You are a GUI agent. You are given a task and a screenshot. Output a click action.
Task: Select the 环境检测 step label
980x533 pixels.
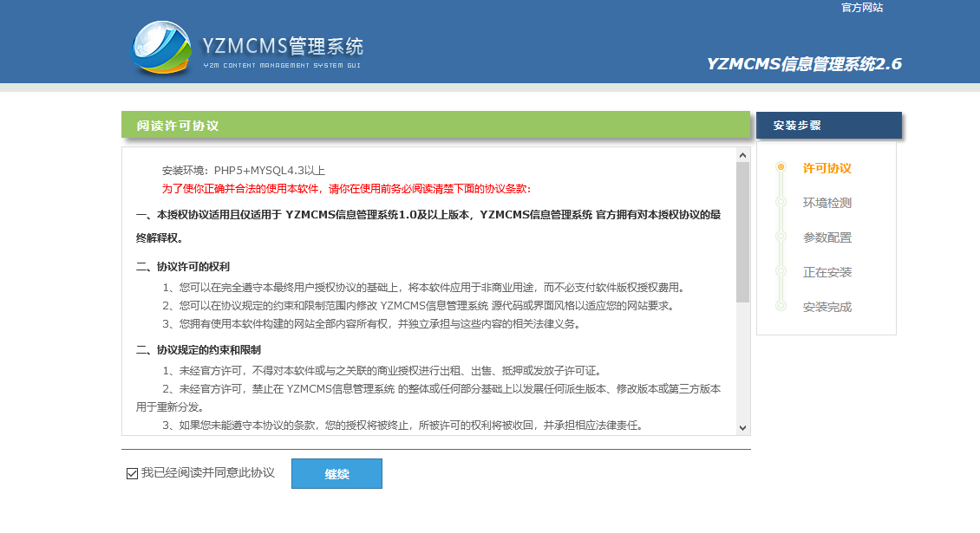click(826, 203)
